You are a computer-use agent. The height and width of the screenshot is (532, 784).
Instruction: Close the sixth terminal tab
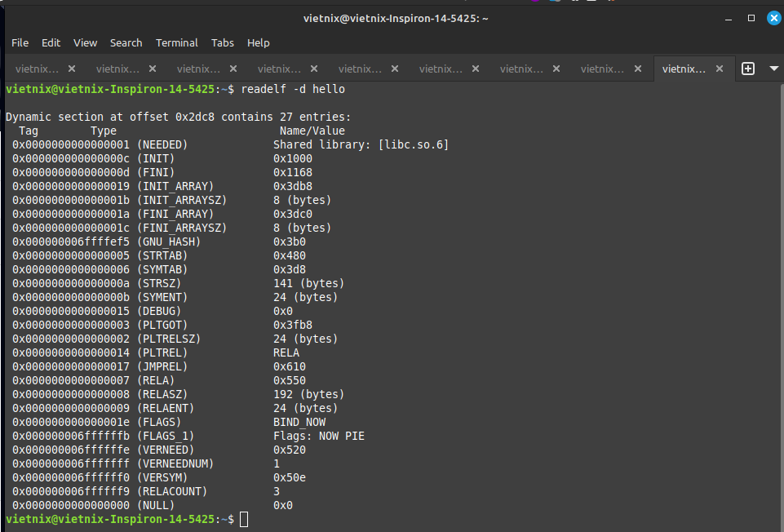476,69
